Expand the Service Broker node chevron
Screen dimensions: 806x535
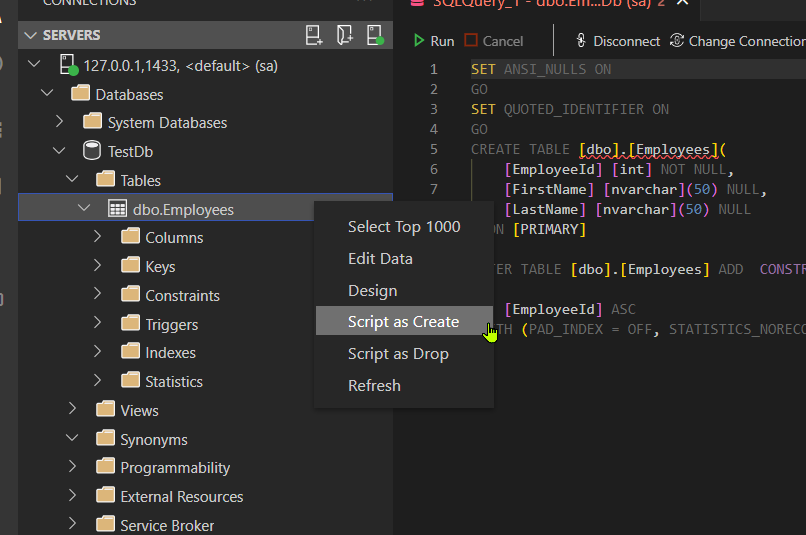tap(72, 524)
